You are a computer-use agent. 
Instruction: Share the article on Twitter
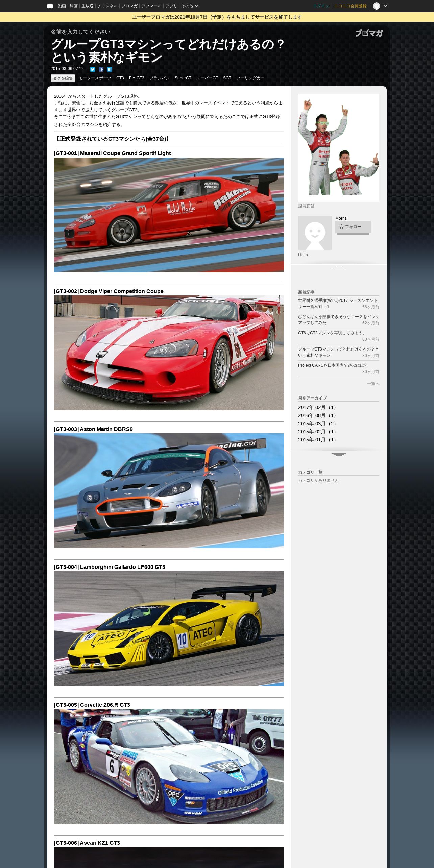pyautogui.click(x=93, y=69)
